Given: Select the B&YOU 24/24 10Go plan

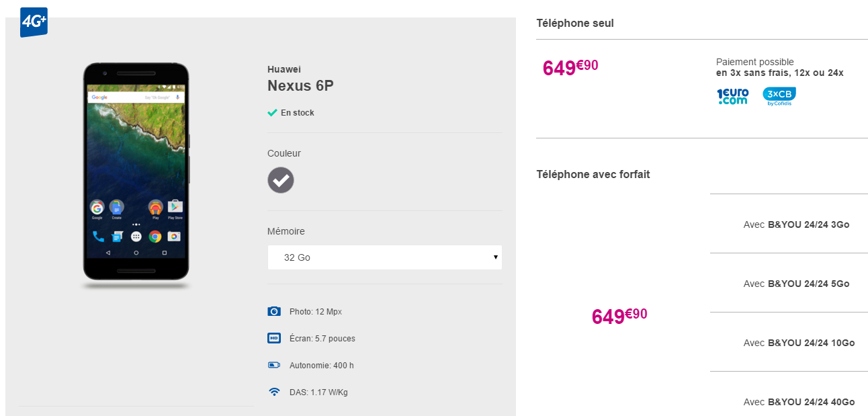Looking at the screenshot, I should [799, 343].
